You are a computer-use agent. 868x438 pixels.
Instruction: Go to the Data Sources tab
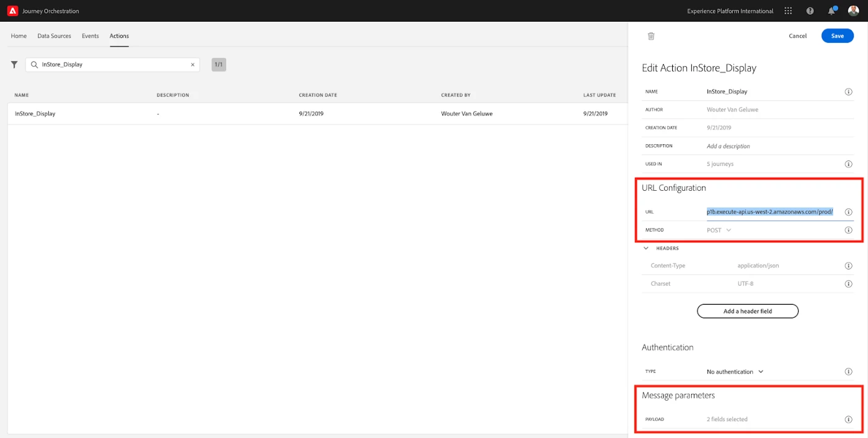[x=54, y=36]
